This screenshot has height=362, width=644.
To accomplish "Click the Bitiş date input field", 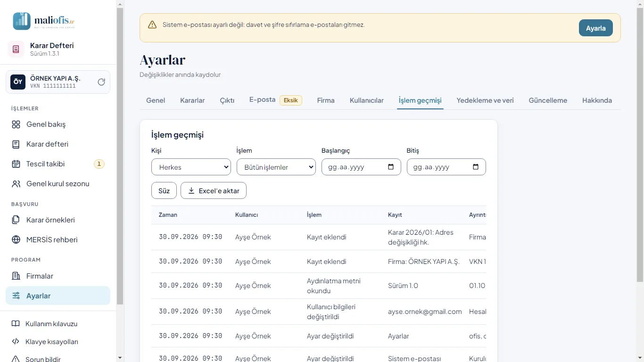I will tap(446, 167).
